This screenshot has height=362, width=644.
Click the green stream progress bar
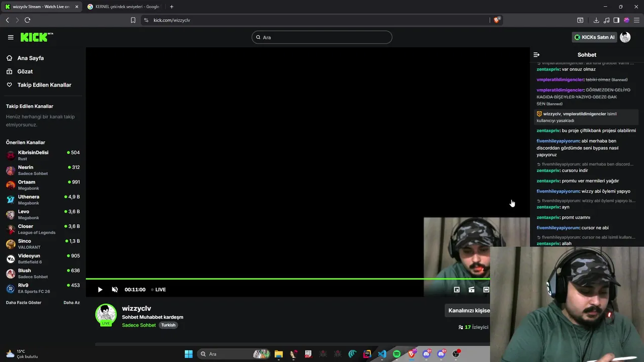tap(288, 279)
